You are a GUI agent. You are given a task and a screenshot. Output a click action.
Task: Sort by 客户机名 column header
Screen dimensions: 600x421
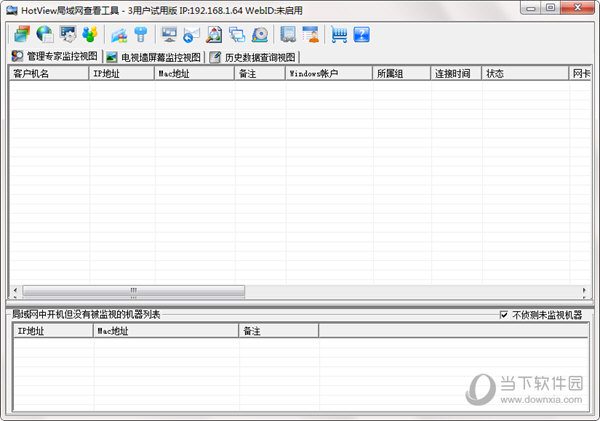click(x=49, y=73)
